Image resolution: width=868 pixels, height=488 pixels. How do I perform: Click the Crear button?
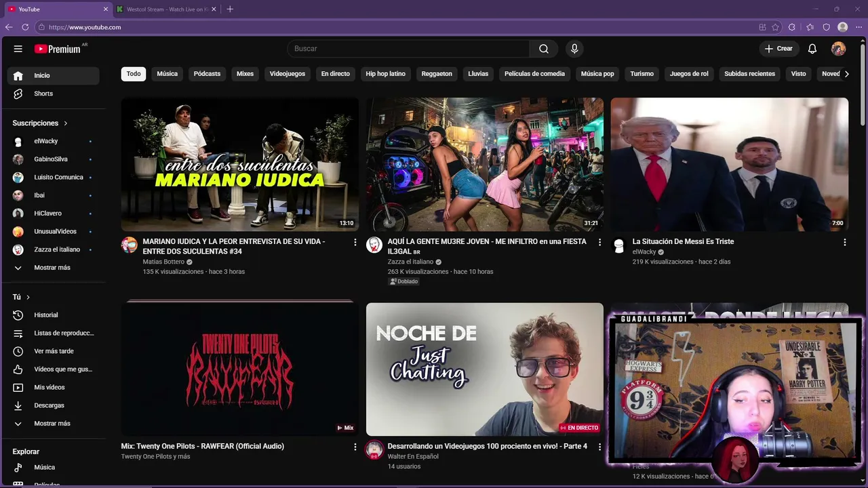(778, 49)
